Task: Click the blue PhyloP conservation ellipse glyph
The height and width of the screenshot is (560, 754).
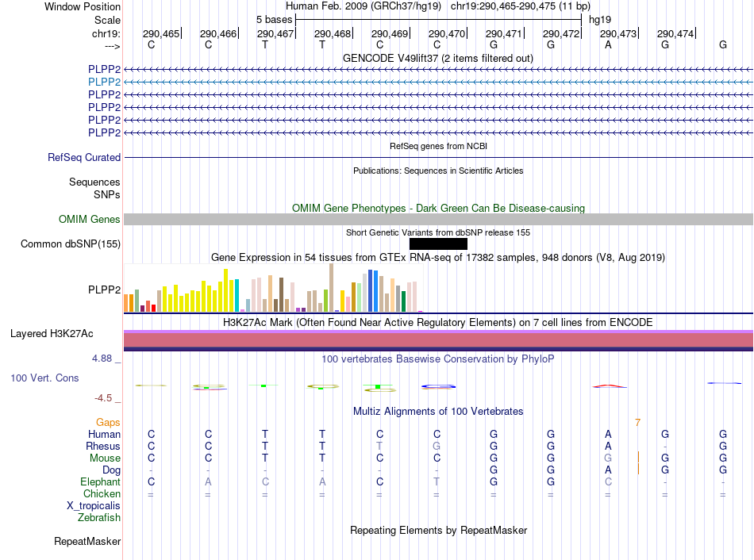Action: 438,386
